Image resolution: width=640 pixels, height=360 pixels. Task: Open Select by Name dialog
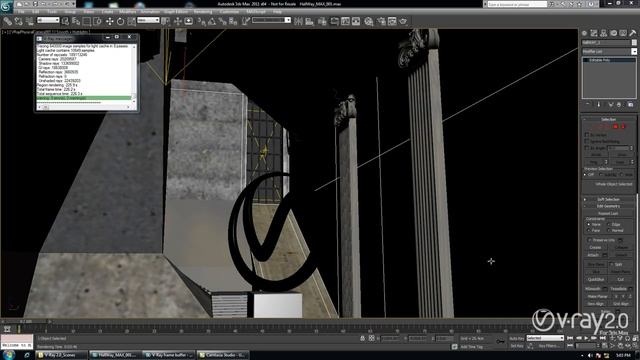coord(76,21)
